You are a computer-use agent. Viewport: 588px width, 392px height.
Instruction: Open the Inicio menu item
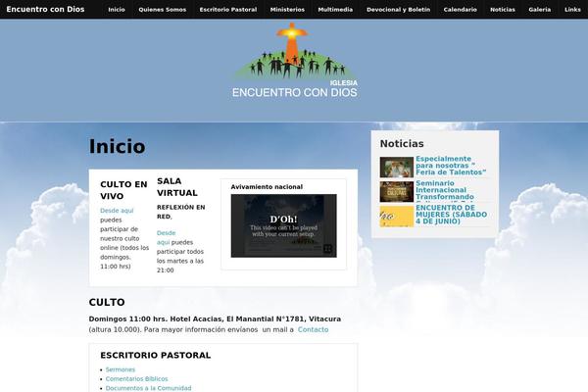(x=117, y=10)
